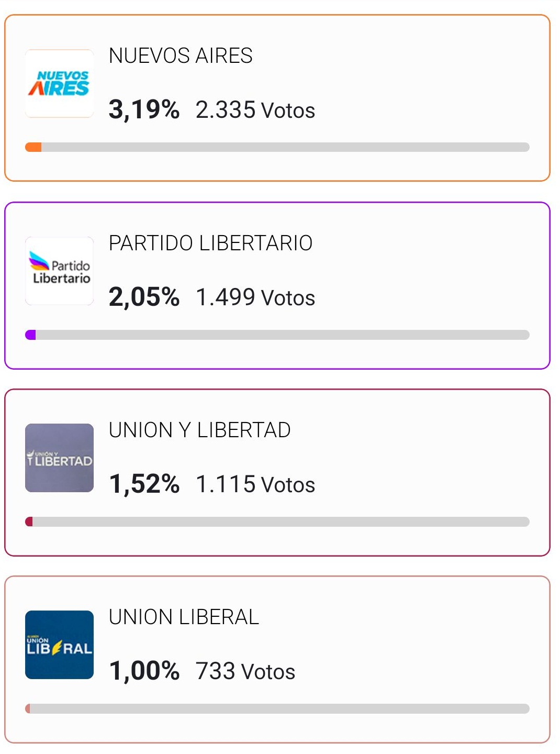
Task: Click the 733 Votos count
Action: coord(245,672)
